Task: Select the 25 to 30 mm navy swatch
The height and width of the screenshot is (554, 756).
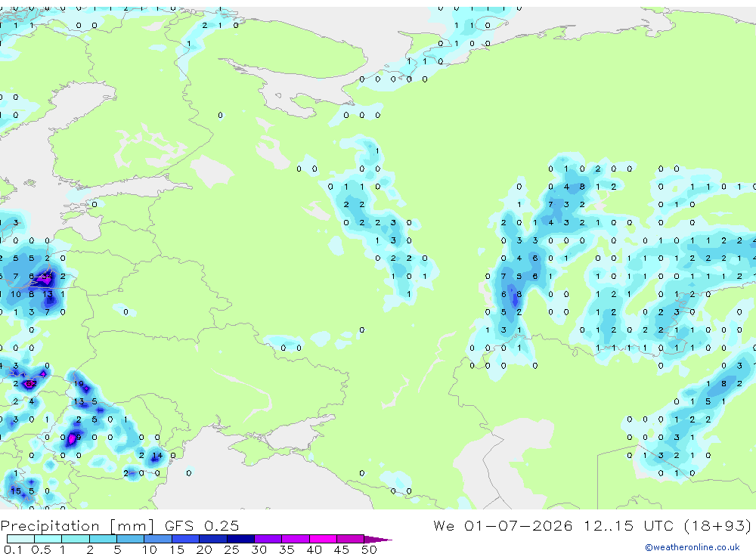Action: (240, 539)
